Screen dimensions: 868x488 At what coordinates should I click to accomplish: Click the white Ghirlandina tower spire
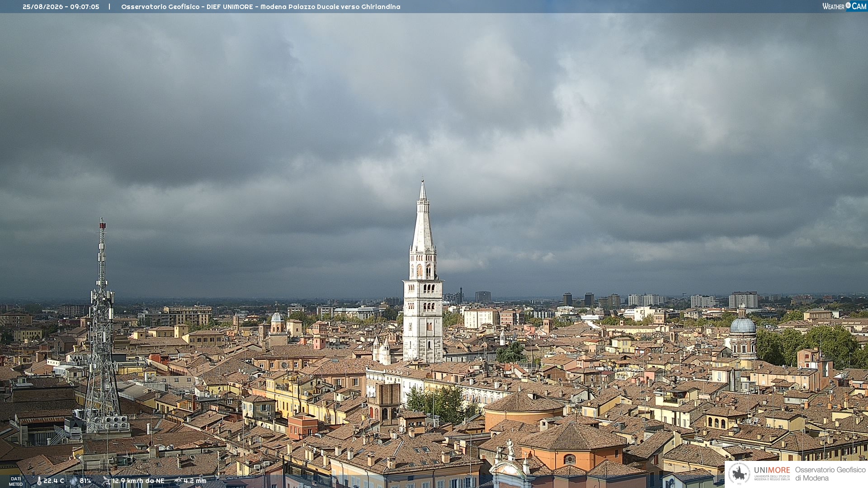(x=423, y=217)
